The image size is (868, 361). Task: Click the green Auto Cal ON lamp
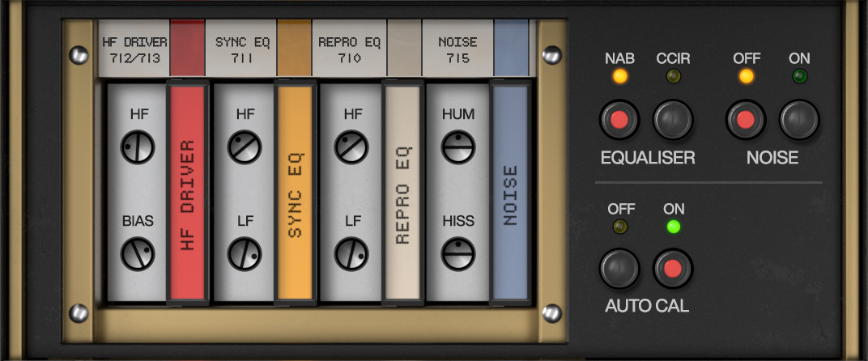pyautogui.click(x=673, y=227)
